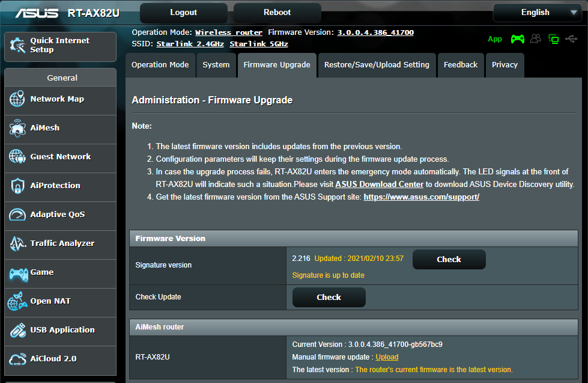Image resolution: width=588 pixels, height=383 pixels.
Task: Click the AiProtection shield icon
Action: (17, 186)
